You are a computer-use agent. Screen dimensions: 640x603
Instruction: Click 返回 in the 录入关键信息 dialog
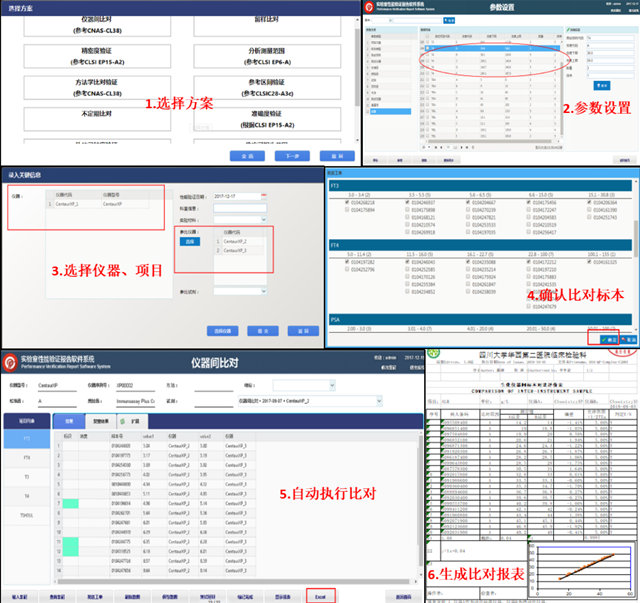click(303, 331)
